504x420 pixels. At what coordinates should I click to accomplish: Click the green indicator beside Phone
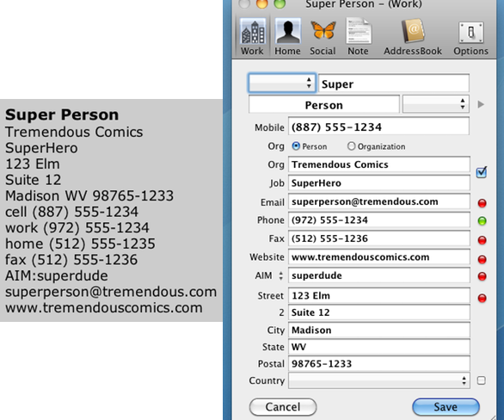click(482, 221)
